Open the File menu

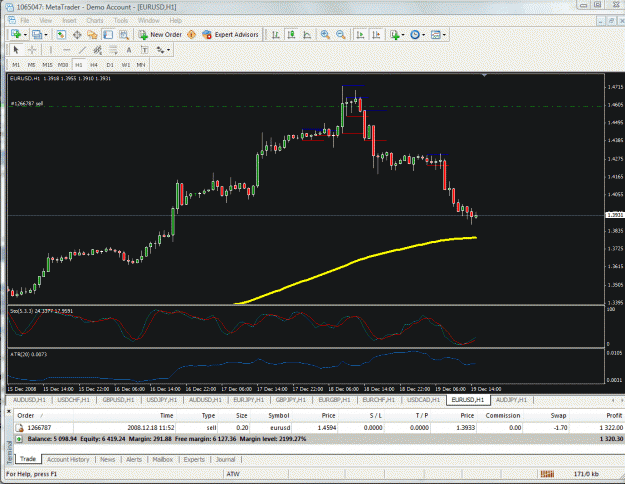click(25, 20)
